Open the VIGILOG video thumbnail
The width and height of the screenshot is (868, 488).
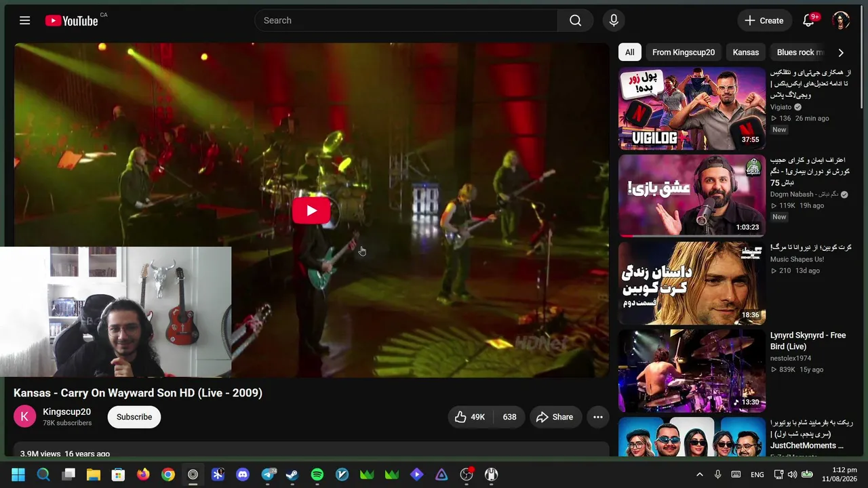(692, 108)
